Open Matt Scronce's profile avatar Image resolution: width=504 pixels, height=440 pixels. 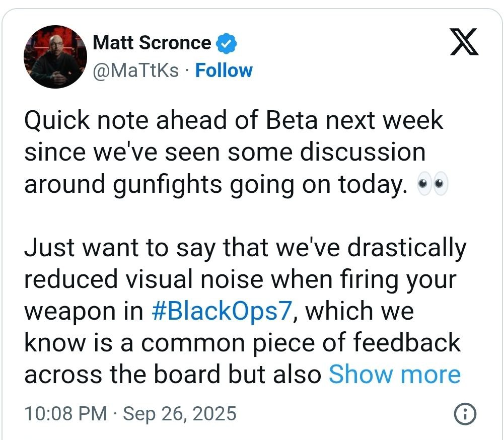click(x=55, y=56)
